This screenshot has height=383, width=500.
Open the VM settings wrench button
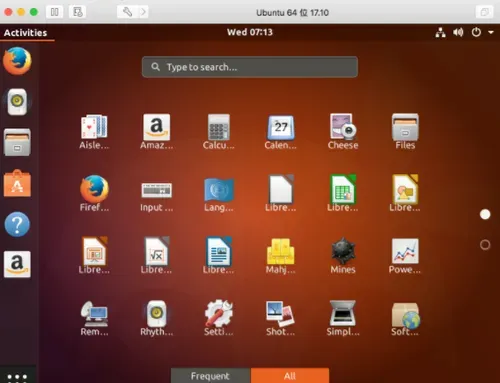click(127, 12)
